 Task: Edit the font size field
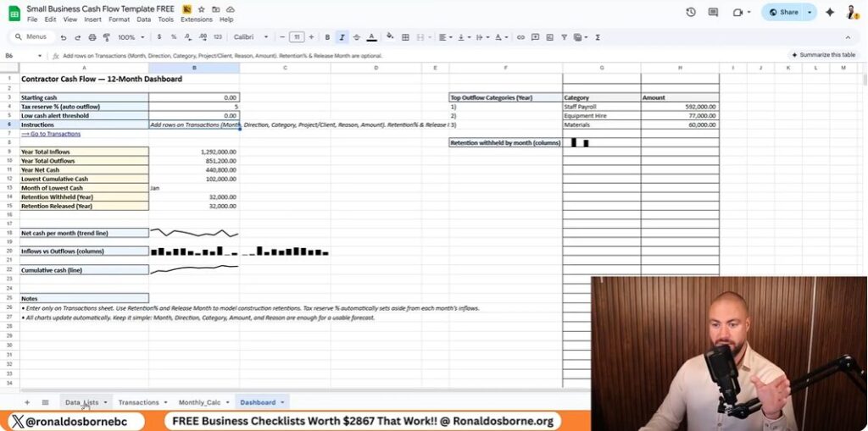coord(297,37)
